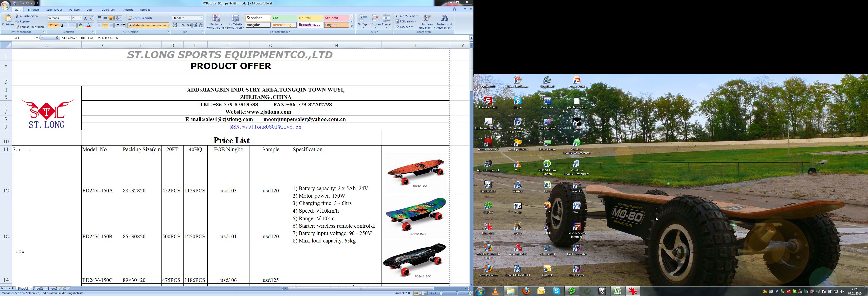Toggle bold (F) formatting
Image resolution: width=868 pixels, height=296 pixels.
(x=50, y=25)
